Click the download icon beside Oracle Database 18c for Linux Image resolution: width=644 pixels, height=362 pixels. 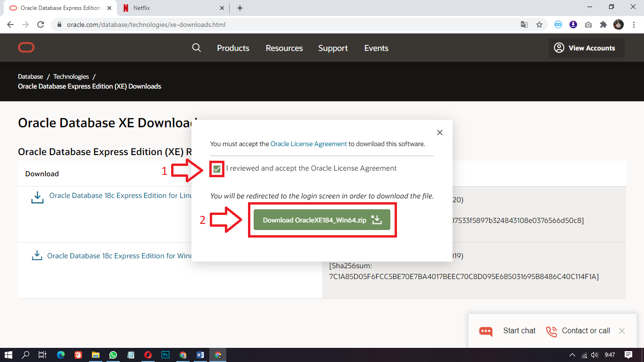37,197
